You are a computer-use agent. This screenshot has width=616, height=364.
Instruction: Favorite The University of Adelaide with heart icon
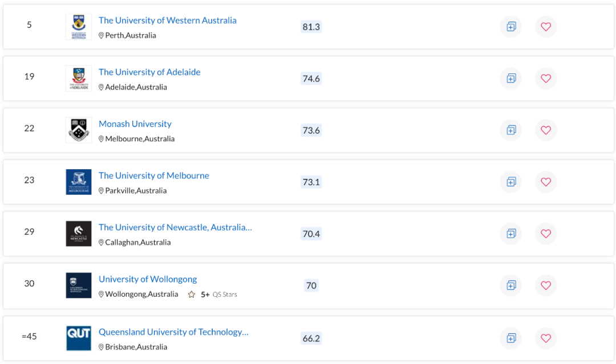545,79
